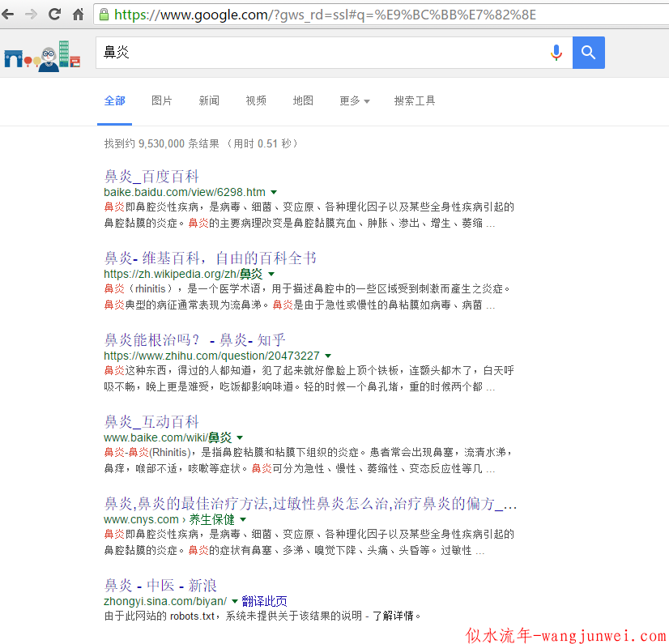Click the blue search magnifier button
The image size is (669, 644).
(x=588, y=53)
